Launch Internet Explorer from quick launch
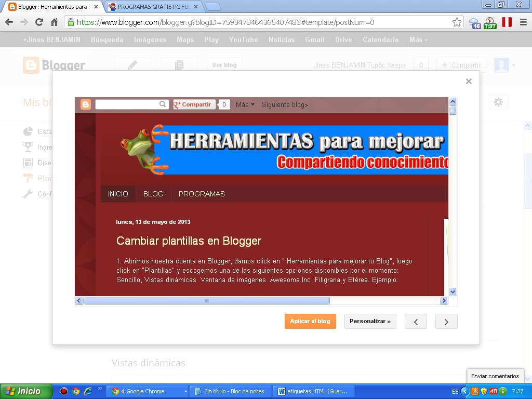The image size is (532, 399). [x=88, y=391]
